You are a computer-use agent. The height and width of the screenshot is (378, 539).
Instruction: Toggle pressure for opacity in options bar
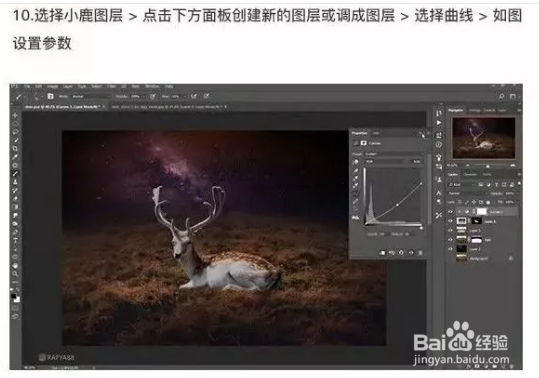[x=153, y=96]
